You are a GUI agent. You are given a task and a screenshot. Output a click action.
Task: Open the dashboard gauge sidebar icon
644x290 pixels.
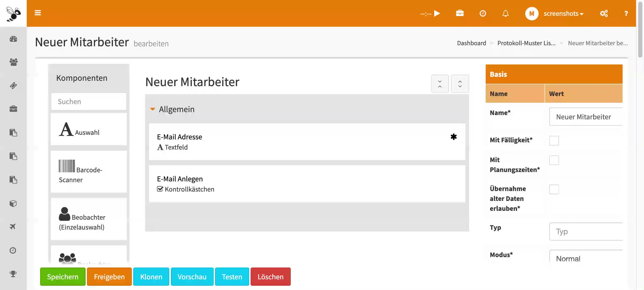13,39
